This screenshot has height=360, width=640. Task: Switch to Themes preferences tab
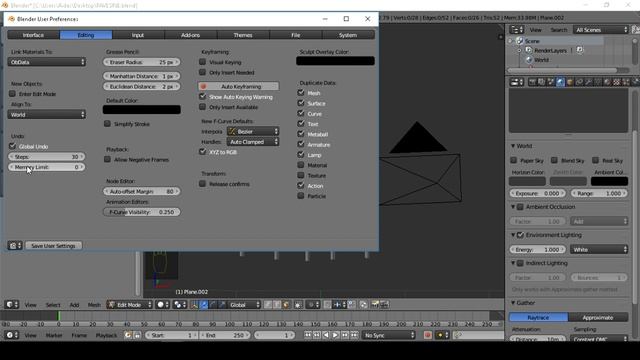pos(243,35)
